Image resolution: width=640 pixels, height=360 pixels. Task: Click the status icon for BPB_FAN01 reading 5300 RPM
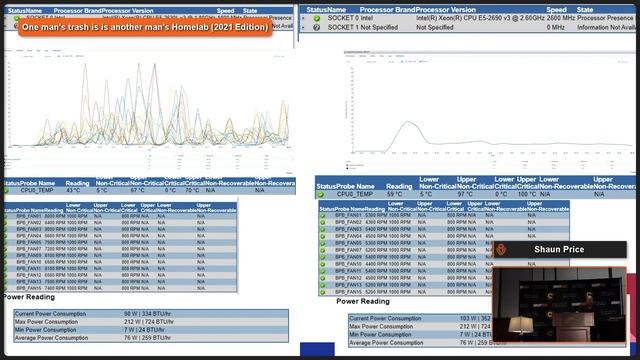(x=323, y=215)
